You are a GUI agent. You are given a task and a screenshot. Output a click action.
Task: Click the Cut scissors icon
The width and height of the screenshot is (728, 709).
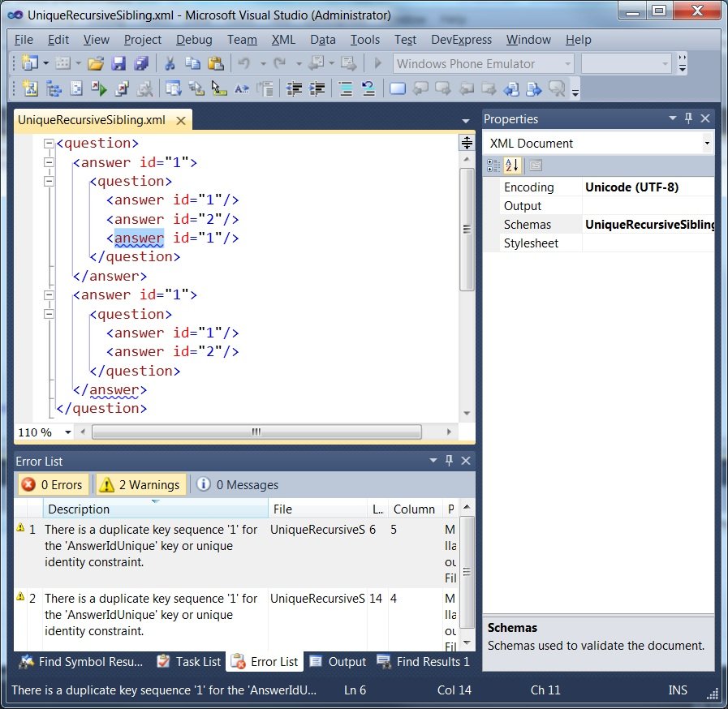tap(170, 63)
